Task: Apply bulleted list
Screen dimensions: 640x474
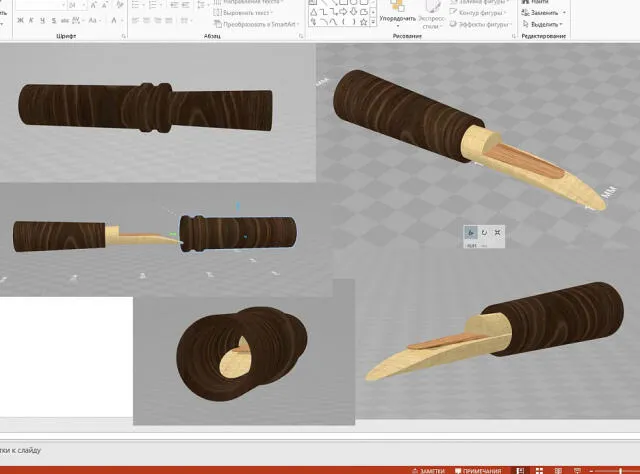Action: [137, 5]
